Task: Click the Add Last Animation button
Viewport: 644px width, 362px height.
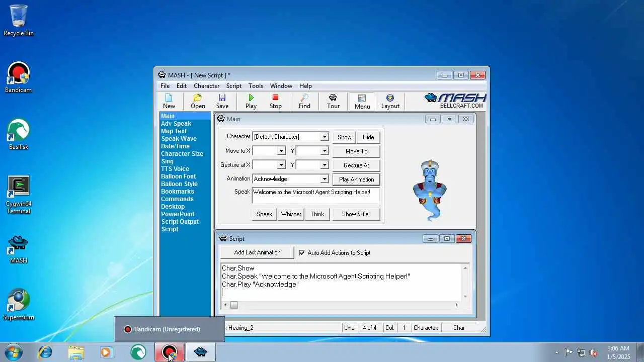Action: (x=257, y=252)
